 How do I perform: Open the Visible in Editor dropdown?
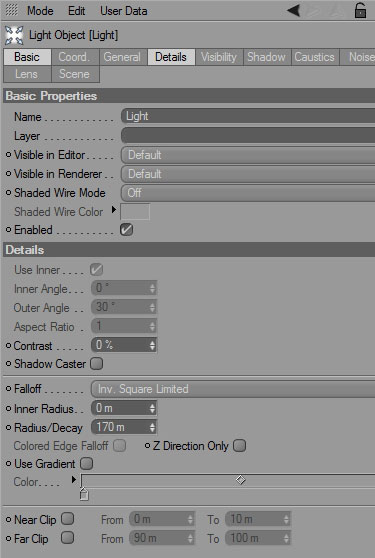[x=248, y=155]
